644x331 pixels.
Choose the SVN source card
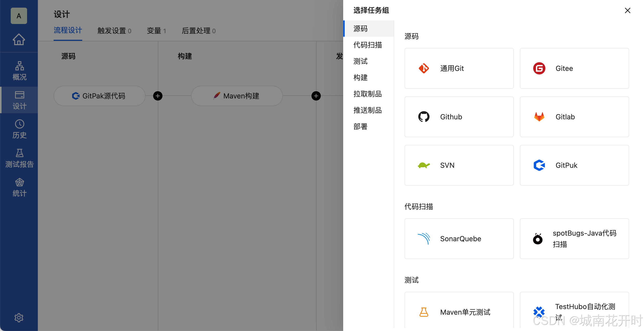(x=459, y=165)
